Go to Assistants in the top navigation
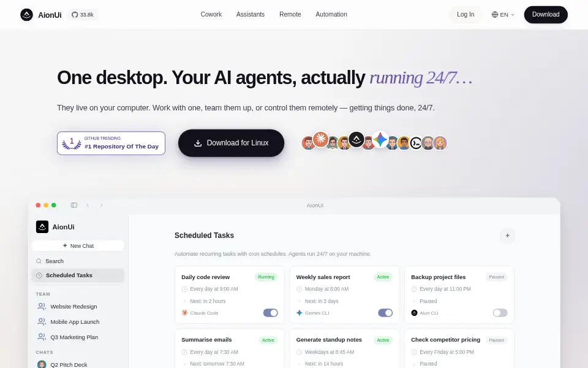 tap(250, 14)
